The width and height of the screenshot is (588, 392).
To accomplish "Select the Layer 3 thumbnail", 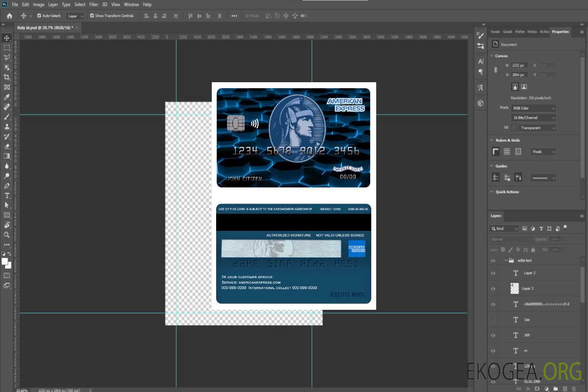I will [514, 289].
